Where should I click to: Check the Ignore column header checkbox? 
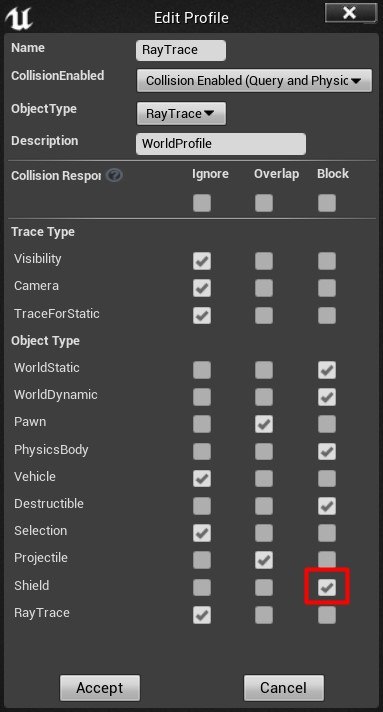coord(202,203)
